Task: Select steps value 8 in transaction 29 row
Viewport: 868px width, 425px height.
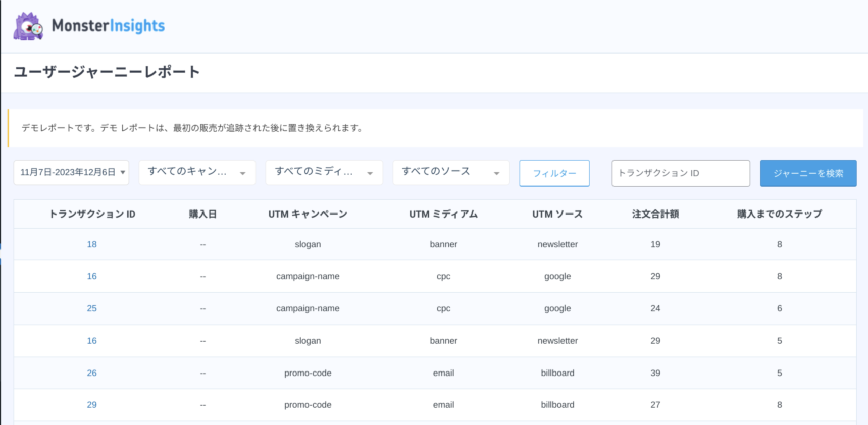Action: [779, 405]
